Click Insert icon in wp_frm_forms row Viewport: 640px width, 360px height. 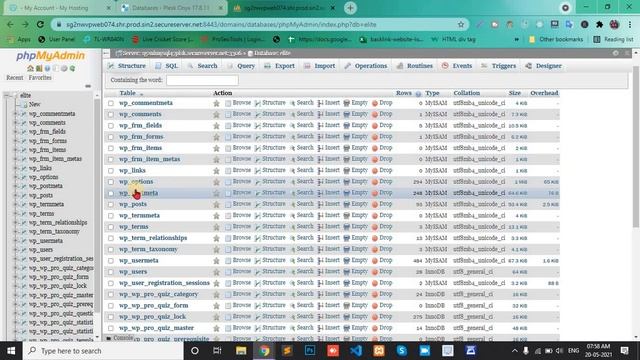coord(321,137)
